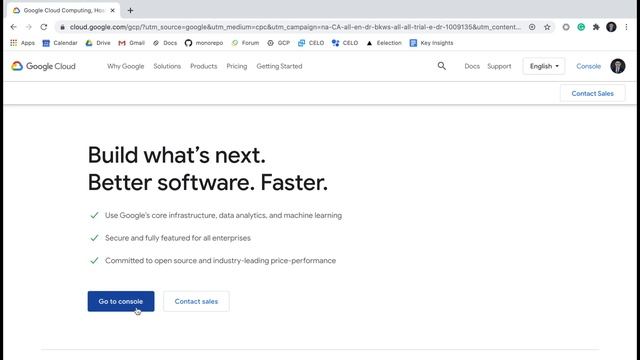Click 'Committed to open source' bullet text

[x=220, y=260]
